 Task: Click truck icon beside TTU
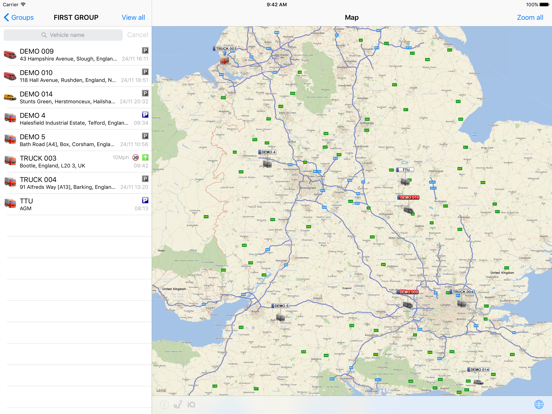click(10, 203)
